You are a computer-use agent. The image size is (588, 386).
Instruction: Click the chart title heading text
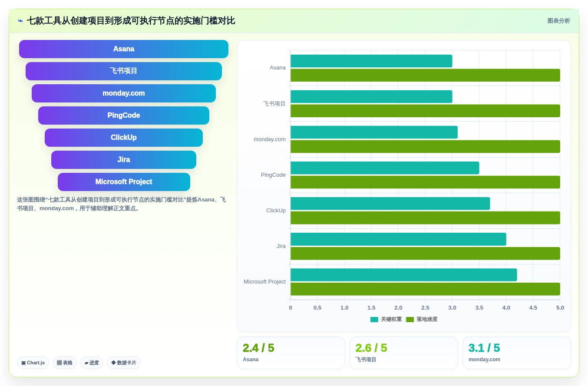tap(131, 21)
